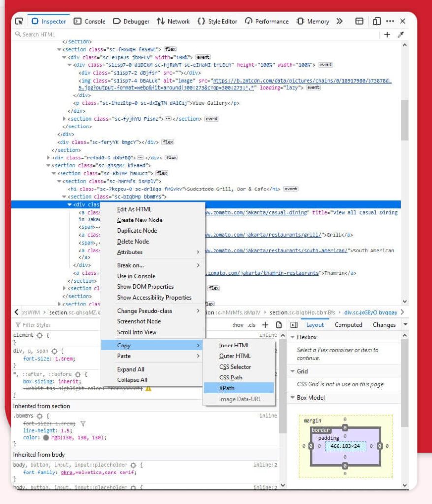Click the print media simulation icon

[x=279, y=324]
